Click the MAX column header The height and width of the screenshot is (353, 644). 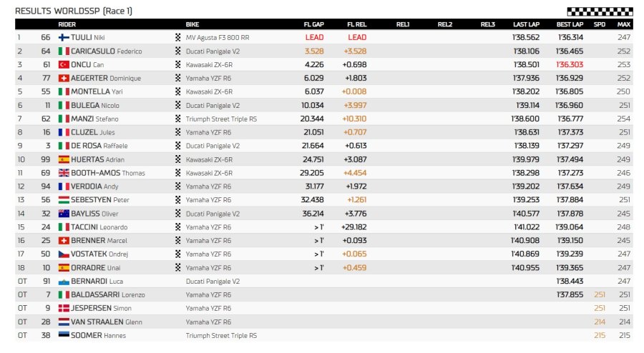coord(624,24)
